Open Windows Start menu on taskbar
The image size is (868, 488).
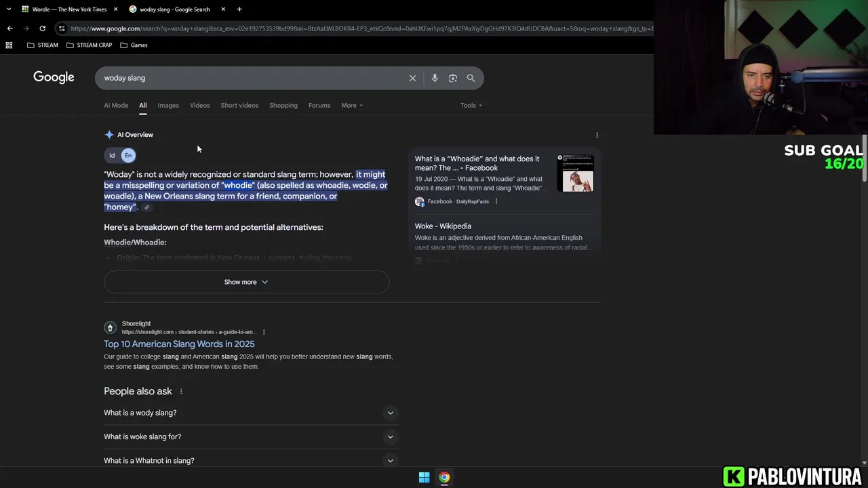coord(424,477)
